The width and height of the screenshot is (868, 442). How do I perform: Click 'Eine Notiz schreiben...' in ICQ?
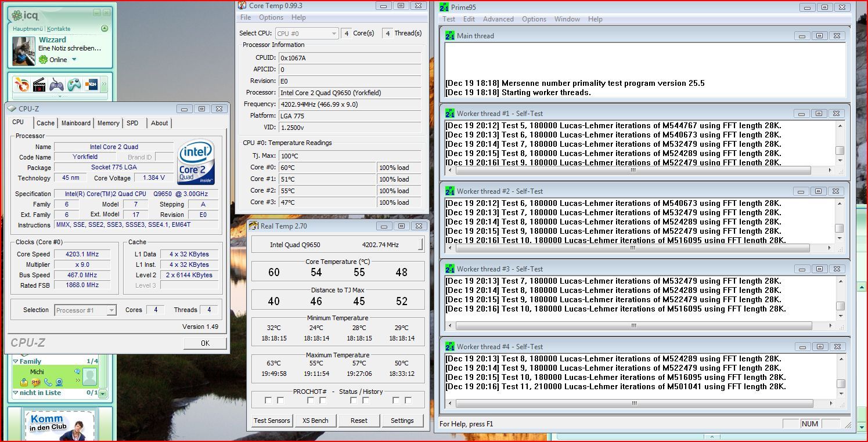point(70,49)
